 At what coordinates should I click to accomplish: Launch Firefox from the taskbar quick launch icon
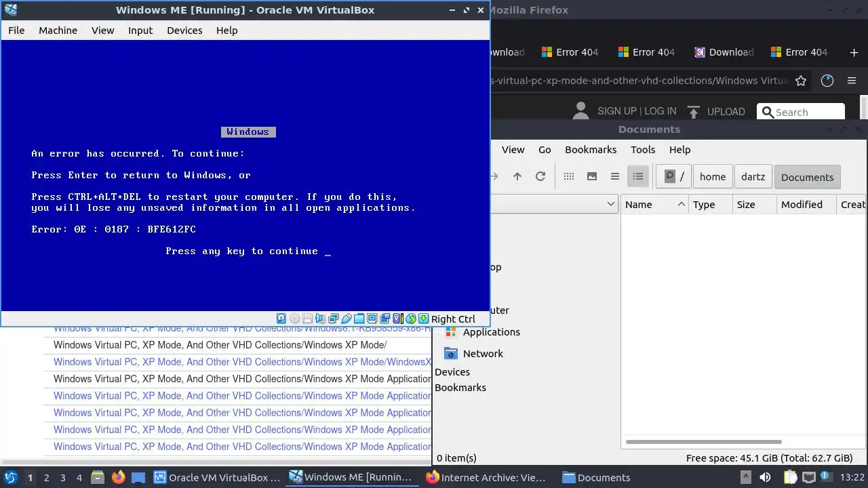(x=118, y=477)
